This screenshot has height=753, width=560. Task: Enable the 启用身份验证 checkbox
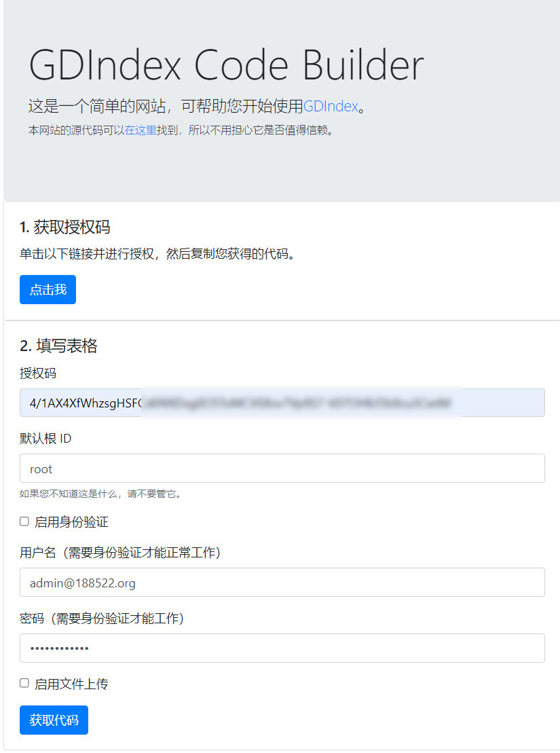coord(24,521)
